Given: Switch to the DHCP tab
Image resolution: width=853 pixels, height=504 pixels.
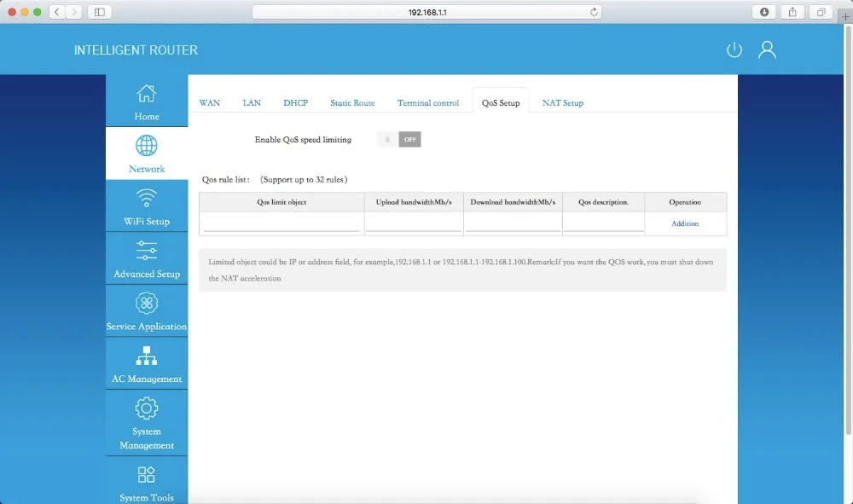Looking at the screenshot, I should click(x=295, y=102).
